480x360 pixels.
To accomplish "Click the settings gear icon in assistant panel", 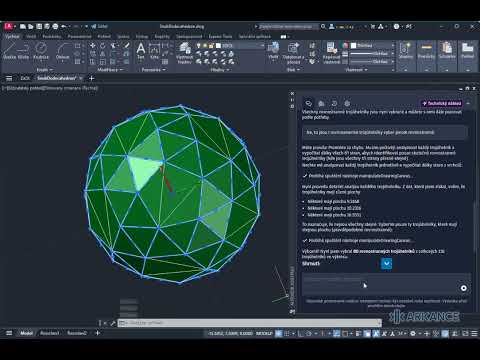I will point(347,104).
